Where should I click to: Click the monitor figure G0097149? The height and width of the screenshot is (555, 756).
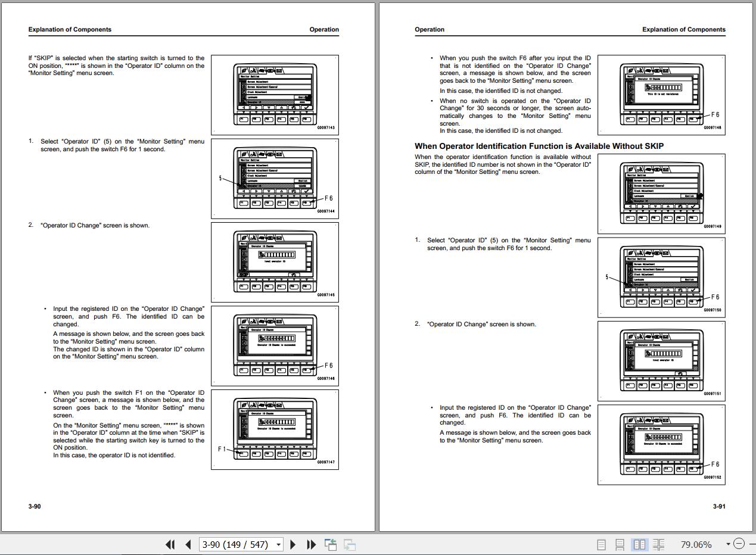pyautogui.click(x=661, y=194)
